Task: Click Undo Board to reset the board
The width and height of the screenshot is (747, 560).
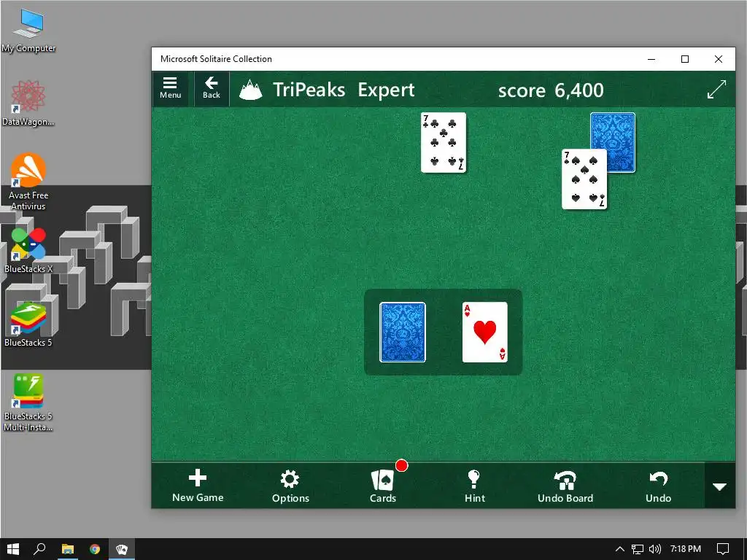Action: 565,486
